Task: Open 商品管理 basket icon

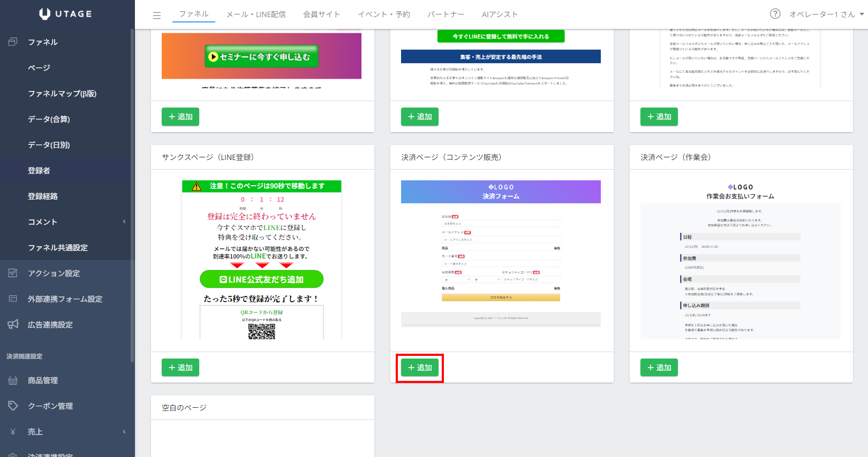Action: pyautogui.click(x=13, y=380)
